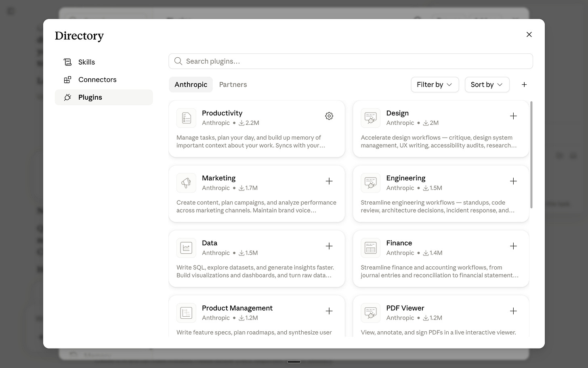Click the PDF Viewer plugin icon

click(371, 313)
